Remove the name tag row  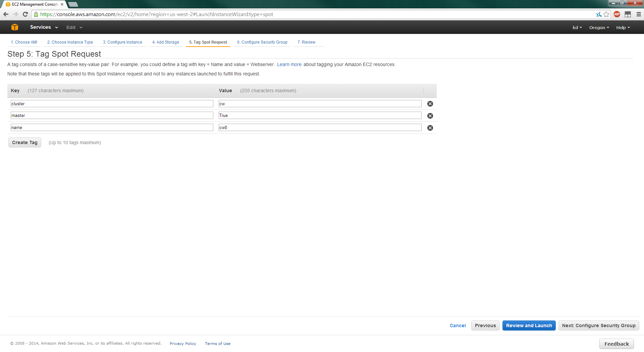(430, 128)
